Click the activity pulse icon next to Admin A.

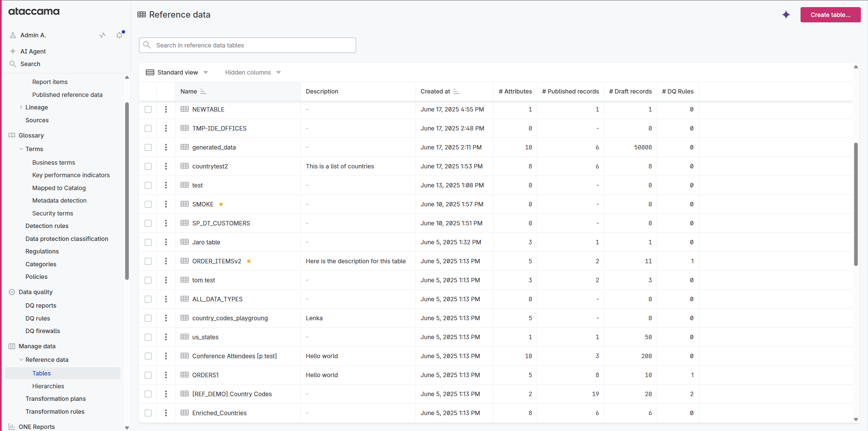(102, 35)
